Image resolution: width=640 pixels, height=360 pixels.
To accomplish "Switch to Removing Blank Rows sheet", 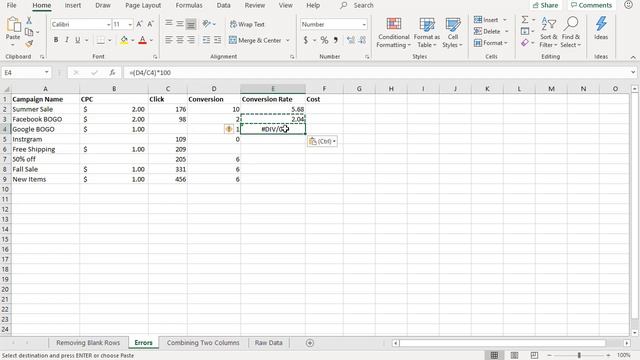I will pos(88,343).
